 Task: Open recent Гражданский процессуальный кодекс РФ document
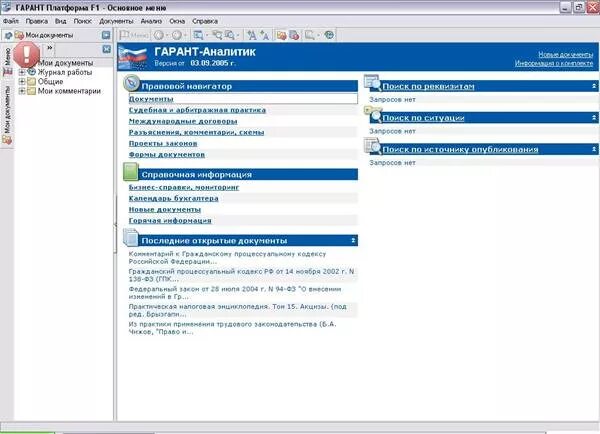pos(241,275)
